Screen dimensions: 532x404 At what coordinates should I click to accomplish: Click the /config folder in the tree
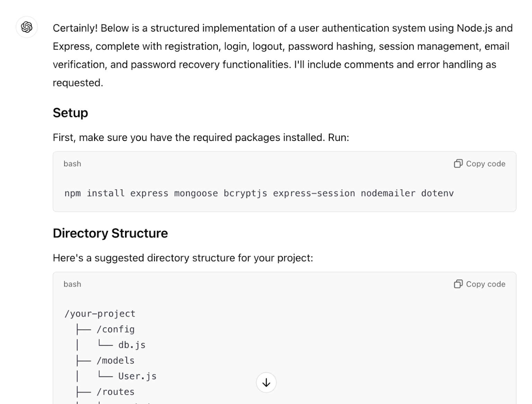click(115, 329)
